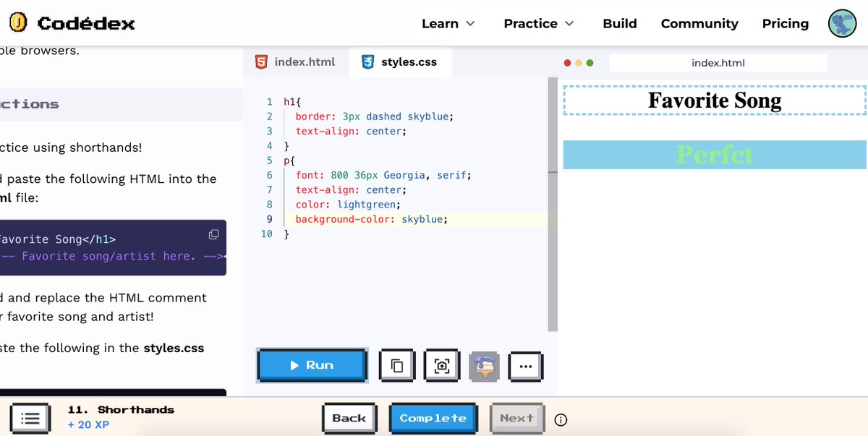Click the 'Perfct' paragraph in preview
This screenshot has height=436, width=868.
(x=715, y=155)
